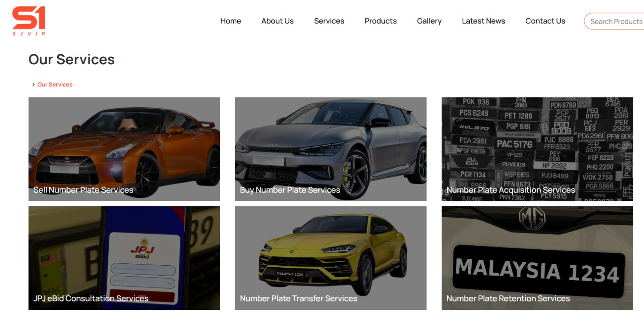Open the Home menu item
Screen dimensions: 644x314
[x=231, y=21]
